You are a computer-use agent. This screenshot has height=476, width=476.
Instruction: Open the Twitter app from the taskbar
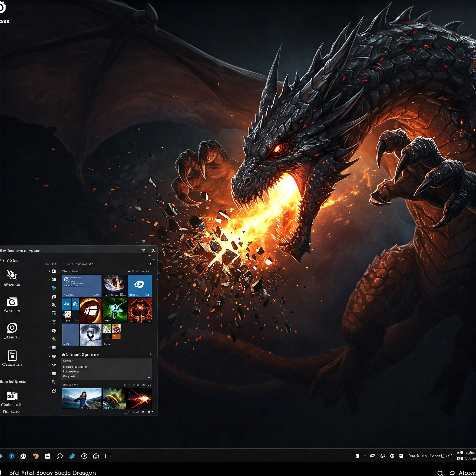72,456
